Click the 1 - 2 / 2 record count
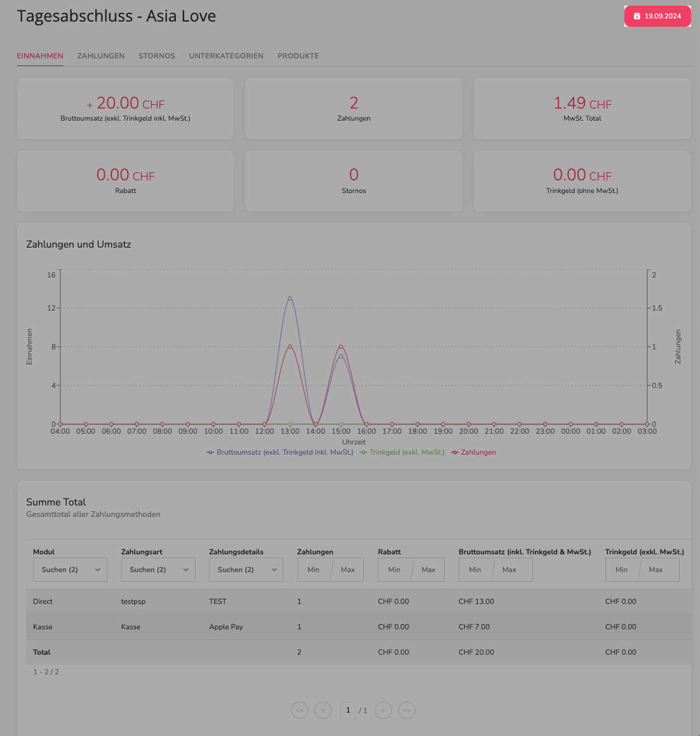 [x=46, y=672]
